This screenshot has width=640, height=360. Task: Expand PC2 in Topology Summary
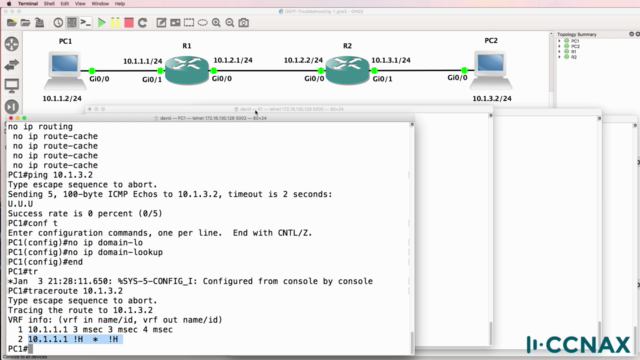point(560,46)
